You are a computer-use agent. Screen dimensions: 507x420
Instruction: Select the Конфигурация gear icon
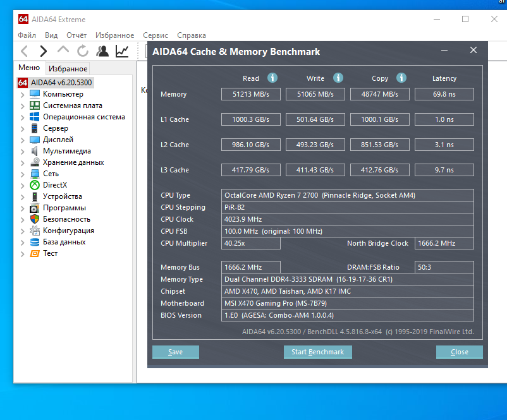35,231
